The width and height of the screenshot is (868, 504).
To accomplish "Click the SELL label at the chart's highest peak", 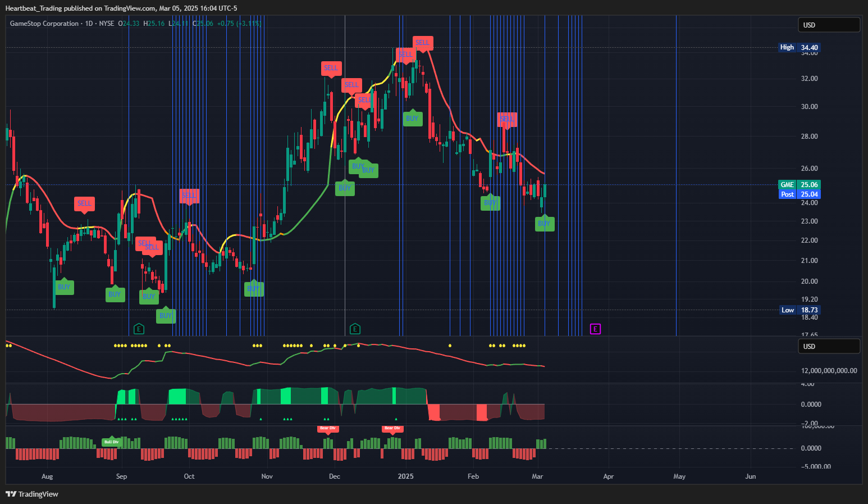I will click(423, 43).
